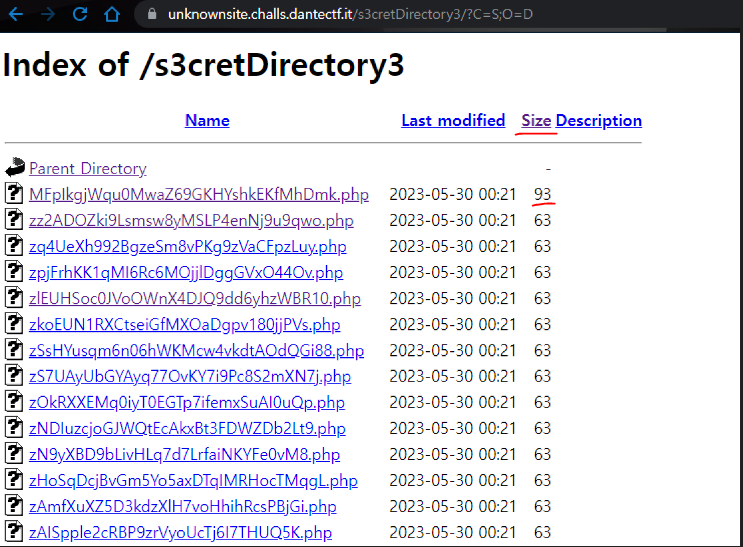Screen dimensions: 743x547
Task: Click the browser forward arrow
Action: point(47,14)
